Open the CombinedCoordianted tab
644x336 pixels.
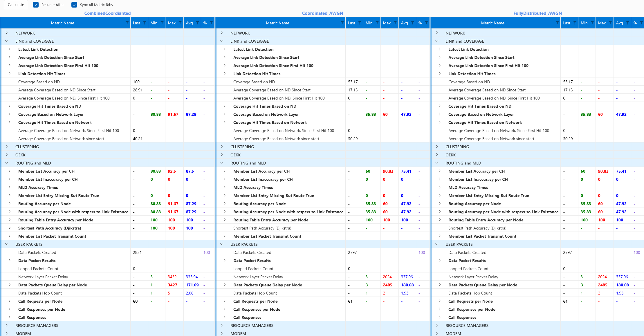click(107, 13)
